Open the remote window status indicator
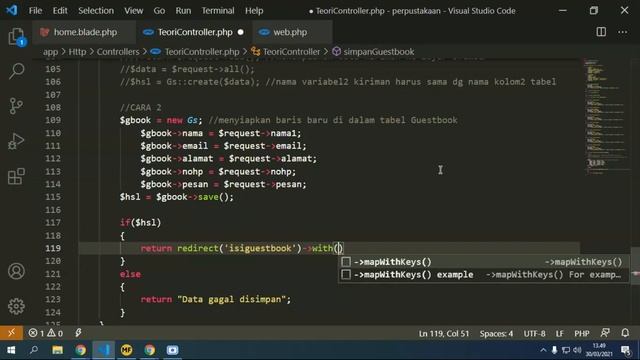 (11, 333)
